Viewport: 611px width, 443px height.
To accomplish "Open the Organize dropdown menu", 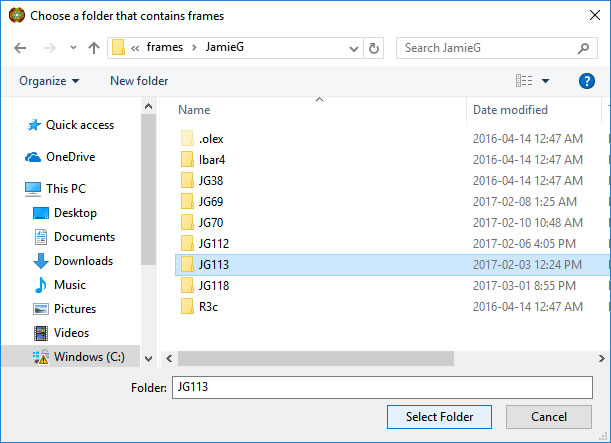I will click(49, 81).
